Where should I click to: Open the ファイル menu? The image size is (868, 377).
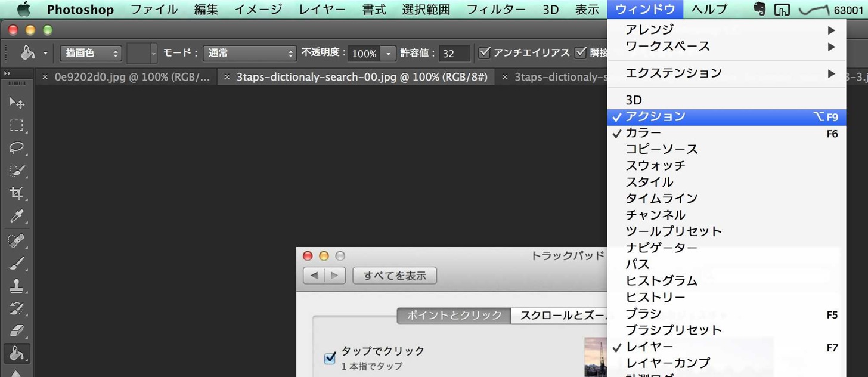click(x=154, y=10)
